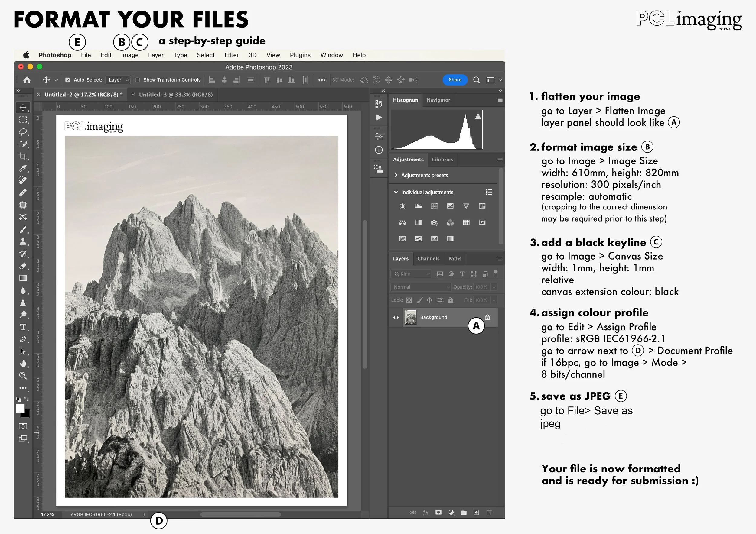This screenshot has height=534, width=756.
Task: Enable Show Transform Controls checkbox
Action: point(138,80)
